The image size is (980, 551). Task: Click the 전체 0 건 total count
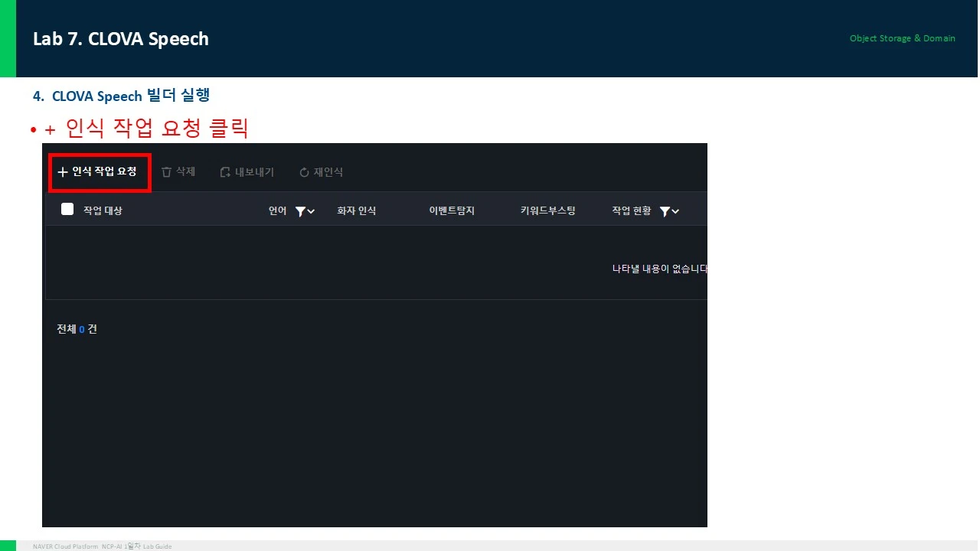pyautogui.click(x=77, y=329)
